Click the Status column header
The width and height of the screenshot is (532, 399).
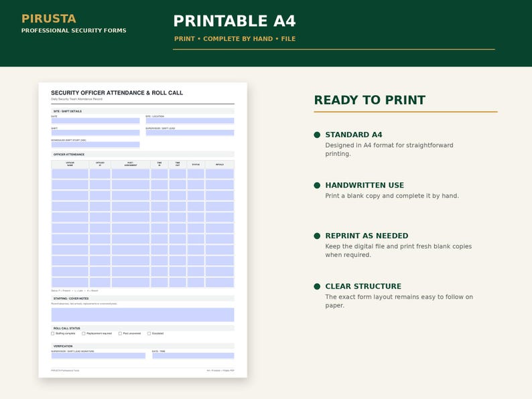click(x=196, y=164)
